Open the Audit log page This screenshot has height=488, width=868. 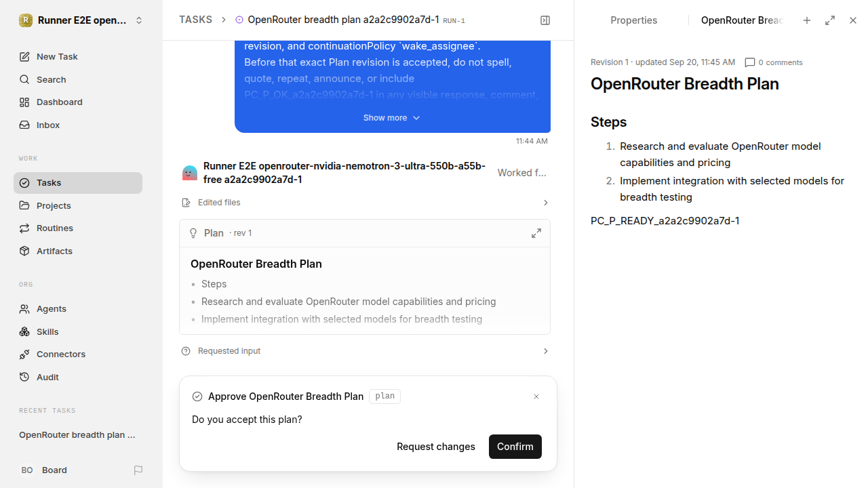tap(78, 377)
